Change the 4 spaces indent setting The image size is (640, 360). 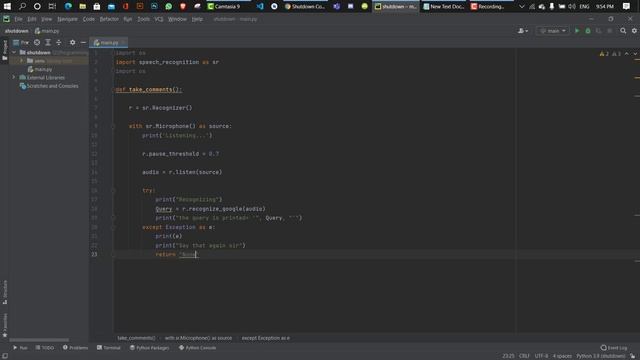coord(562,356)
